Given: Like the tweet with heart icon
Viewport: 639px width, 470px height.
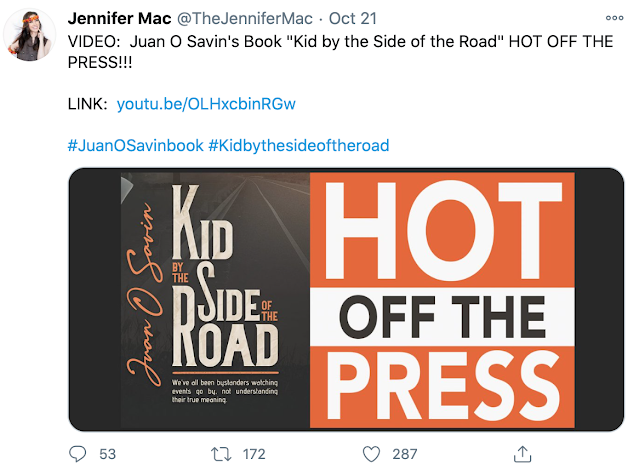Looking at the screenshot, I should [x=372, y=453].
